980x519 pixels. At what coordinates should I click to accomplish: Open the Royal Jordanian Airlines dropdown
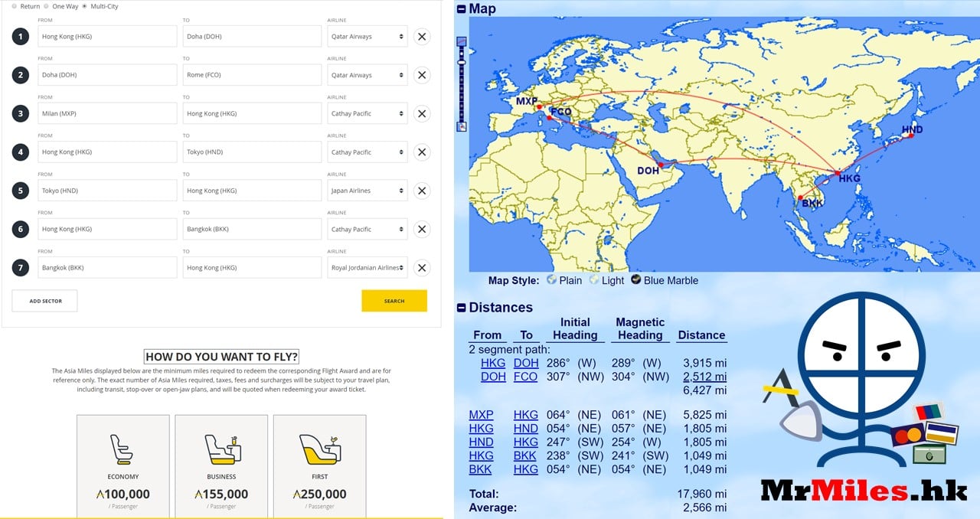[x=367, y=268]
